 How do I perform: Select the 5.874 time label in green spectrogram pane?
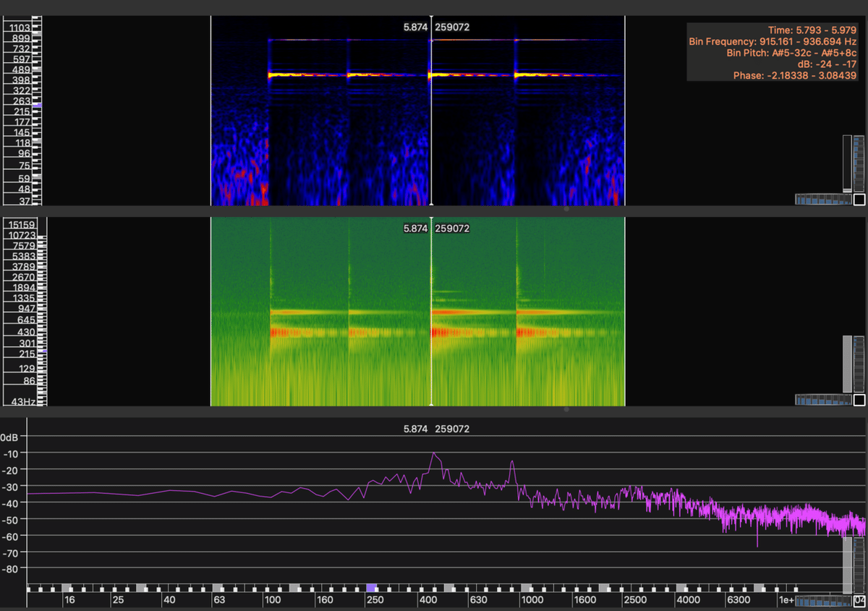(415, 228)
